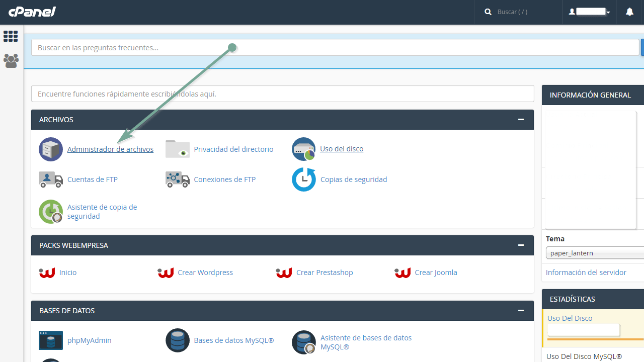Click the Webempresa Inicio logo icon
This screenshot has width=644, height=362.
[x=47, y=273]
